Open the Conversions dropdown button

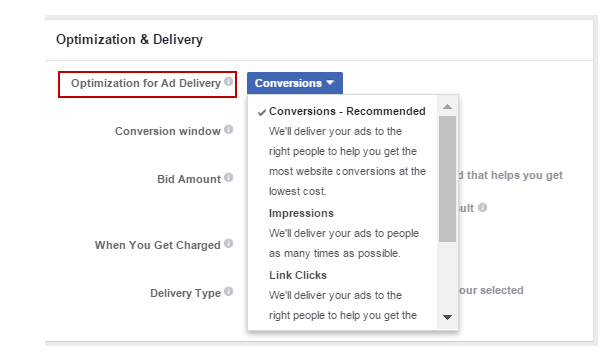tap(295, 83)
